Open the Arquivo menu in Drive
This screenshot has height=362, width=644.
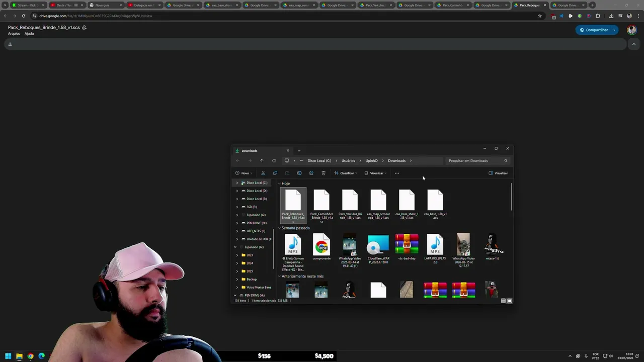[x=14, y=34]
